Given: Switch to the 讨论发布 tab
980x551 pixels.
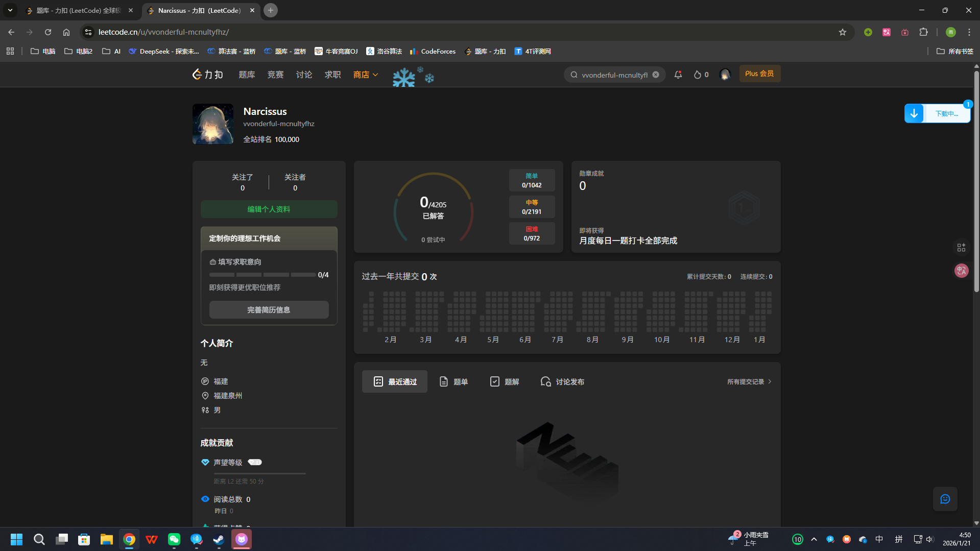Looking at the screenshot, I should tap(562, 382).
